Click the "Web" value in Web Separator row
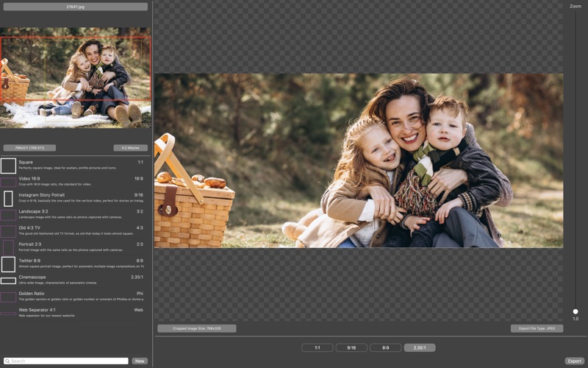 tap(139, 310)
